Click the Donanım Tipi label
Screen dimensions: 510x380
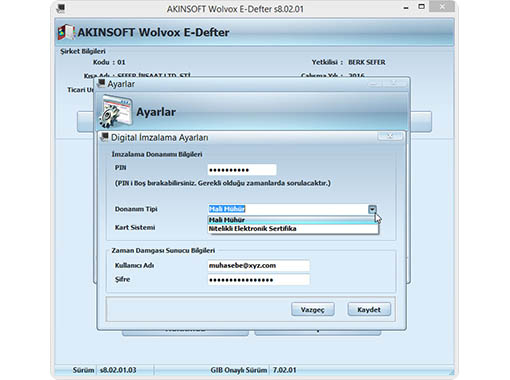pos(136,209)
